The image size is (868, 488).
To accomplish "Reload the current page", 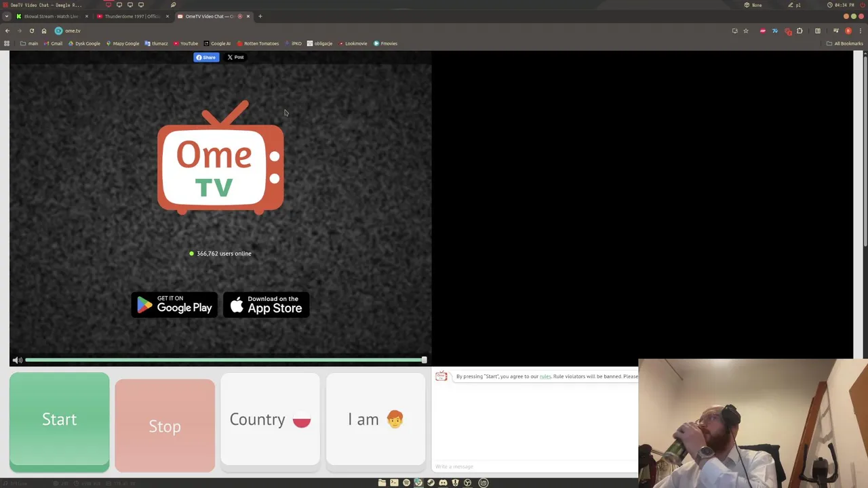I will pos(32,30).
